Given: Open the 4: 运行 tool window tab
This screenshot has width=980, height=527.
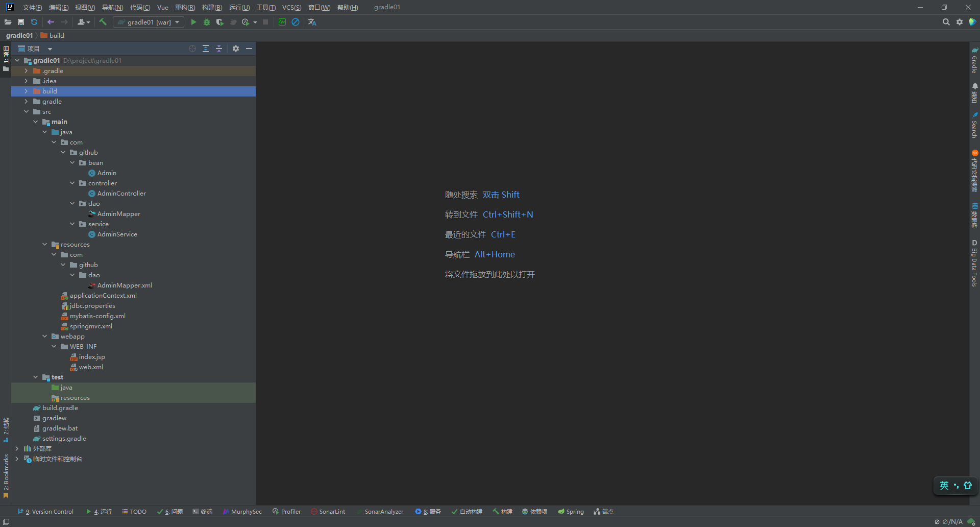Looking at the screenshot, I should [99, 512].
